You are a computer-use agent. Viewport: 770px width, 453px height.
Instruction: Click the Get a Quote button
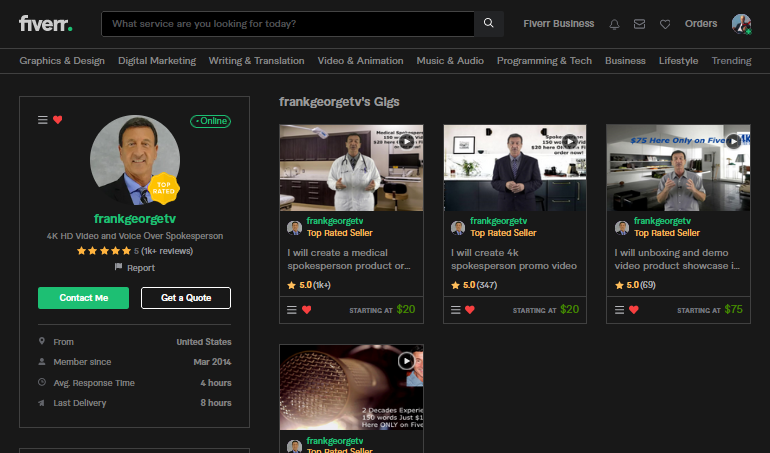pos(186,298)
